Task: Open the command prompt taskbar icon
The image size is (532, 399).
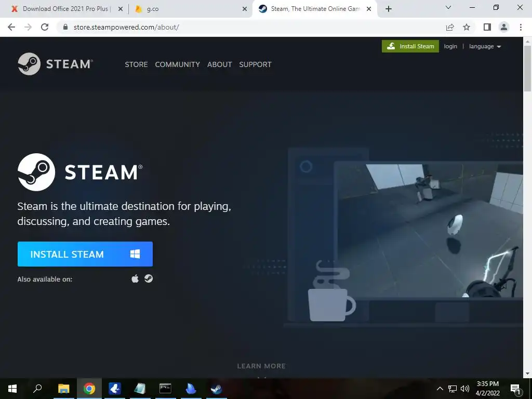Action: point(166,389)
